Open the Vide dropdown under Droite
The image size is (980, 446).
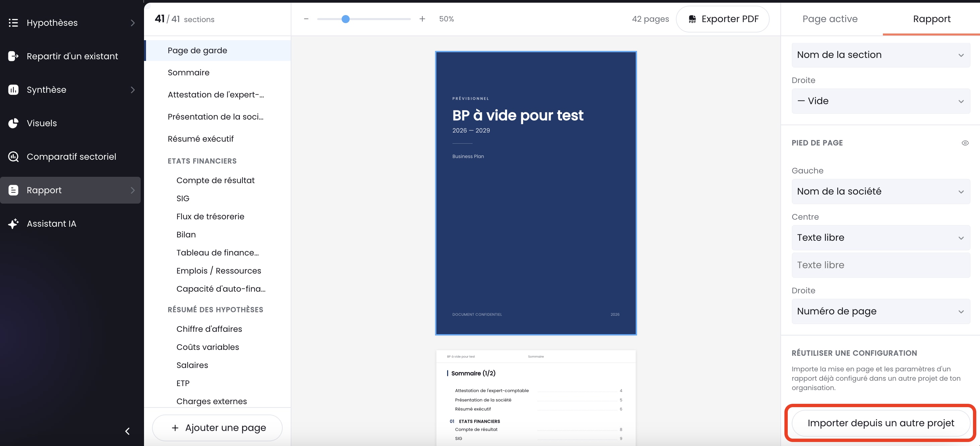[881, 101]
